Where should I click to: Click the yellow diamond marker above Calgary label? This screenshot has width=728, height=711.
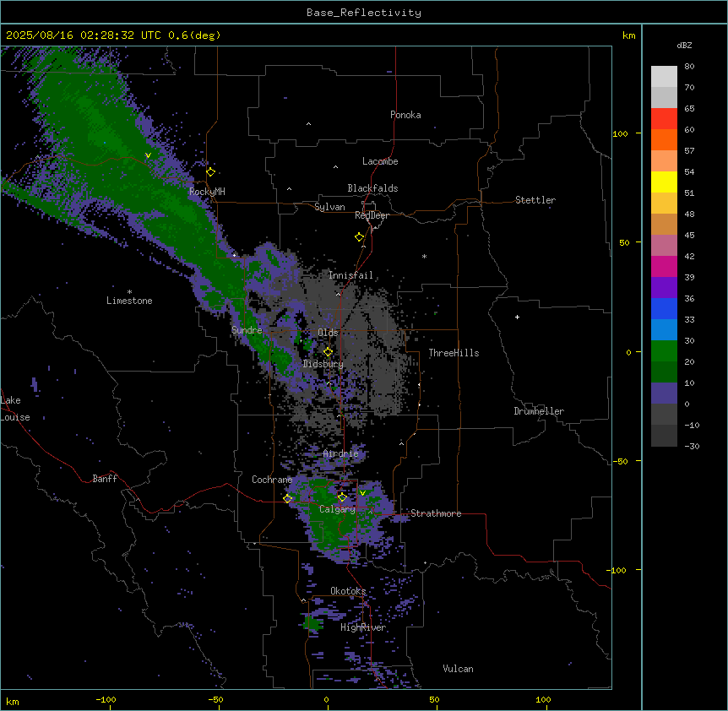[342, 497]
